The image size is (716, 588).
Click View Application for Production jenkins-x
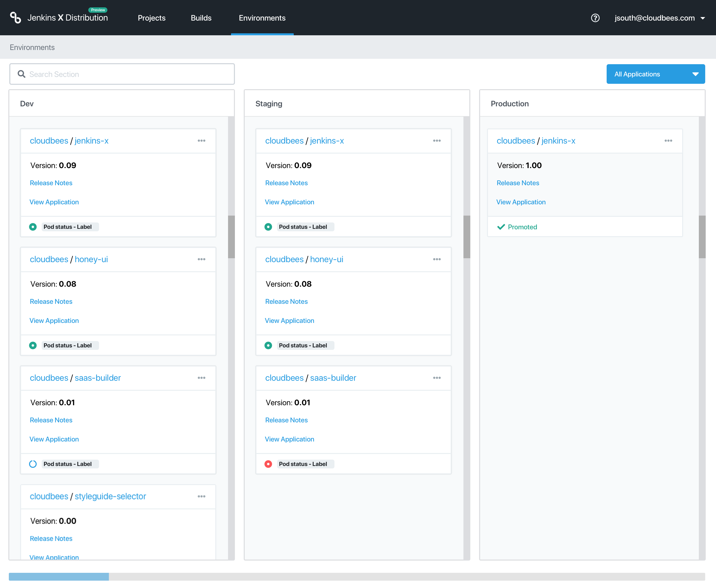coord(521,202)
